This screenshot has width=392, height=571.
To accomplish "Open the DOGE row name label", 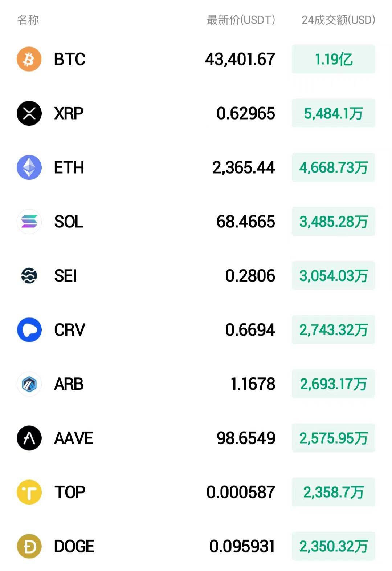I will pyautogui.click(x=74, y=546).
